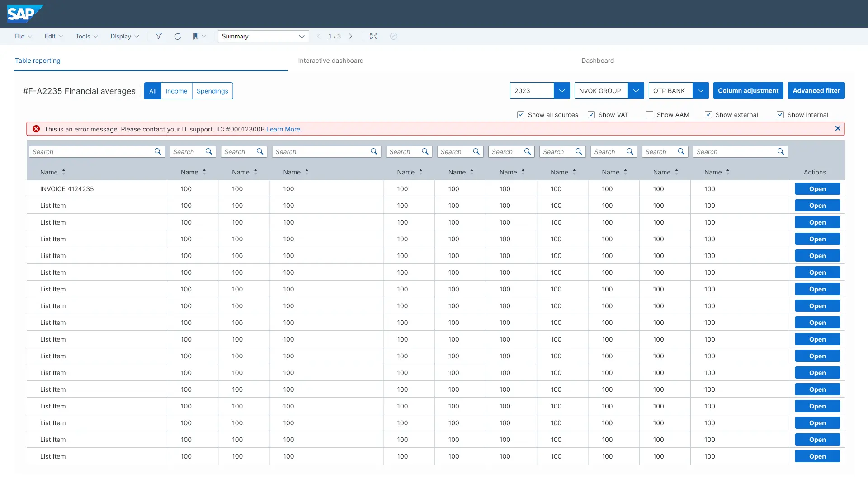Uncheck Show VAT checkbox
Viewport: 868px width, 488px height.
click(x=591, y=115)
